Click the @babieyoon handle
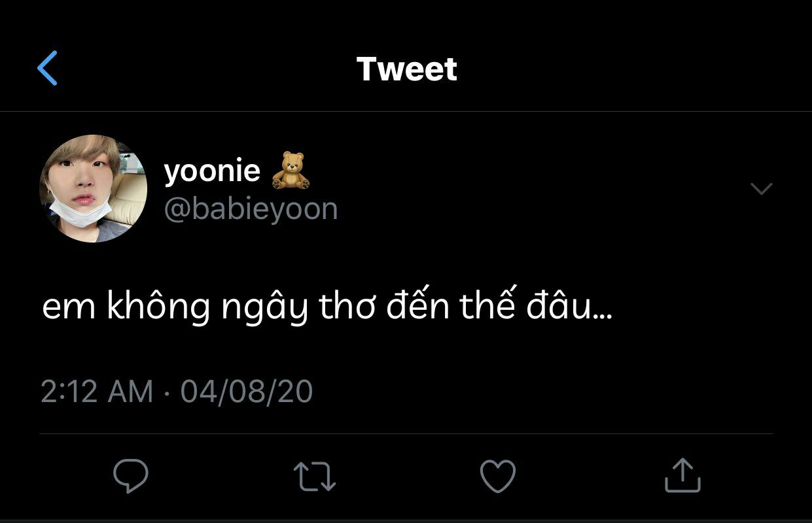The image size is (812, 523). pyautogui.click(x=251, y=209)
